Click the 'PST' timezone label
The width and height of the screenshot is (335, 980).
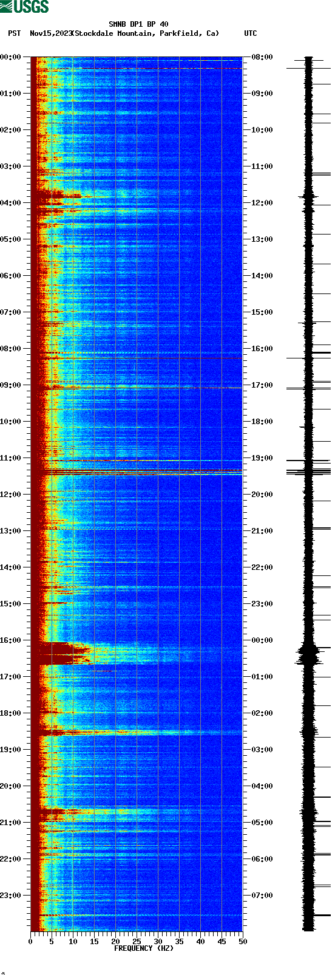pyautogui.click(x=14, y=33)
